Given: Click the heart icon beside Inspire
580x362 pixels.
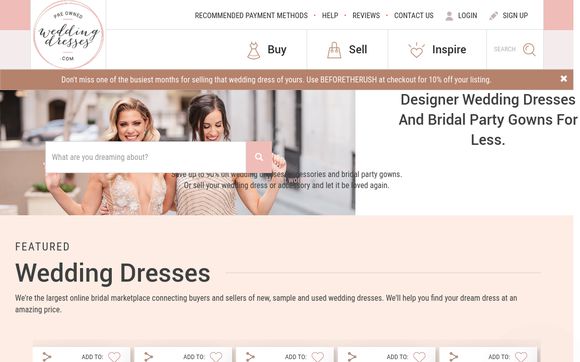Looking at the screenshot, I should tap(417, 50).
